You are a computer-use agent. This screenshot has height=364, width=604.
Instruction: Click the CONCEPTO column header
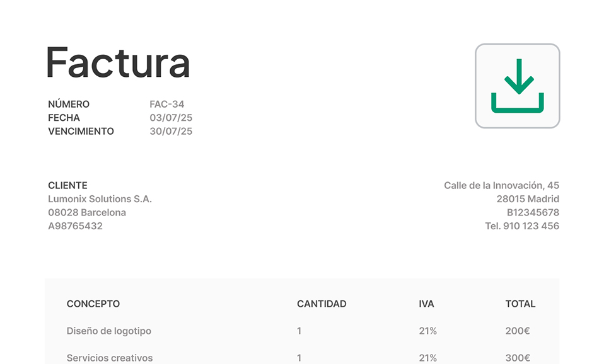point(93,304)
